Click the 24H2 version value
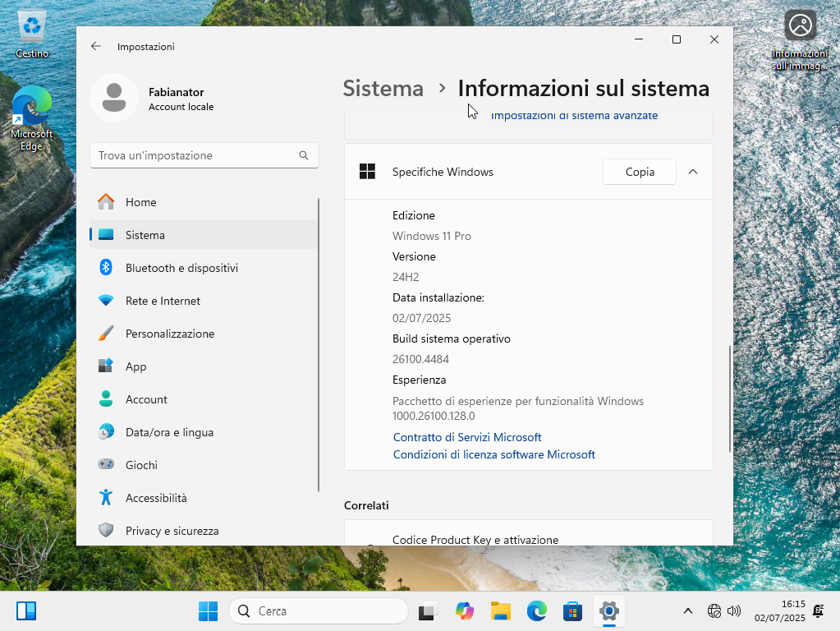The height and width of the screenshot is (631, 840). pos(406,277)
